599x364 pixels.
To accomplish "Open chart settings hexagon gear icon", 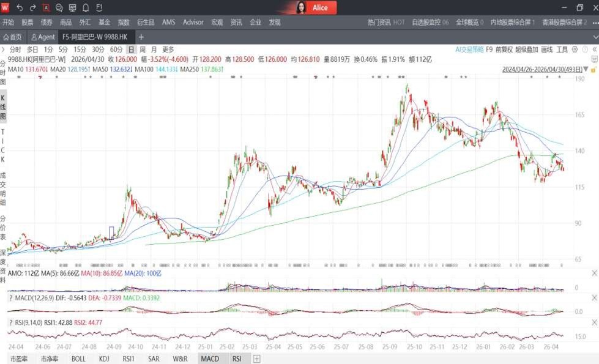I will point(575,50).
